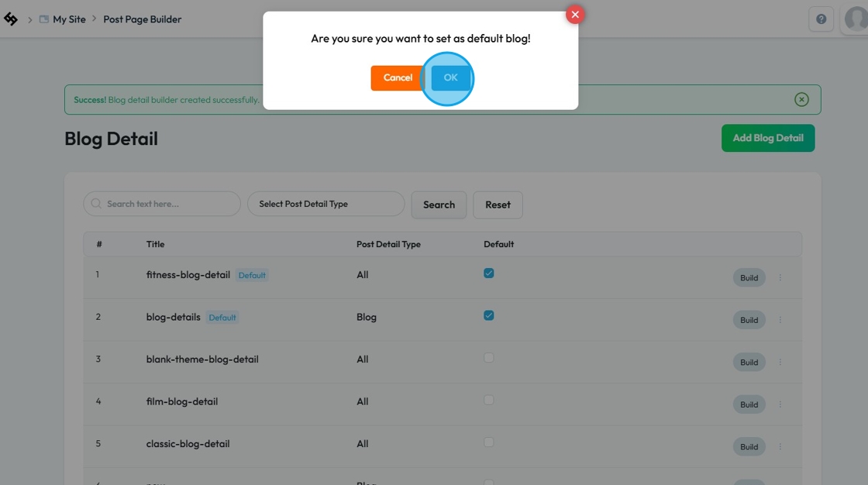Click the Add Blog Detail button
Screen dimensions: 868x485
point(767,138)
